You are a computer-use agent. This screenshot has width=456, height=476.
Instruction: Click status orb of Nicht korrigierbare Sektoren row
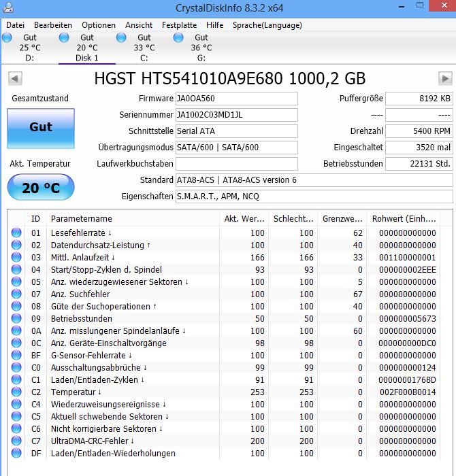[16, 428]
